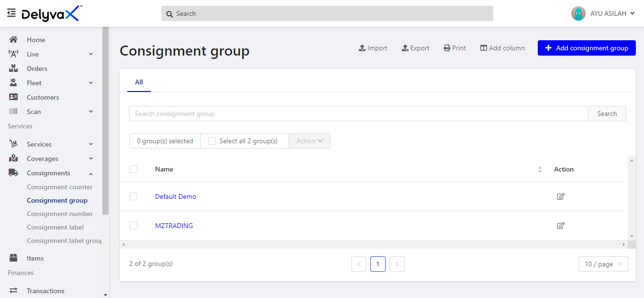Click the Action column header
Screen dimensions: 644x298
tap(564, 169)
